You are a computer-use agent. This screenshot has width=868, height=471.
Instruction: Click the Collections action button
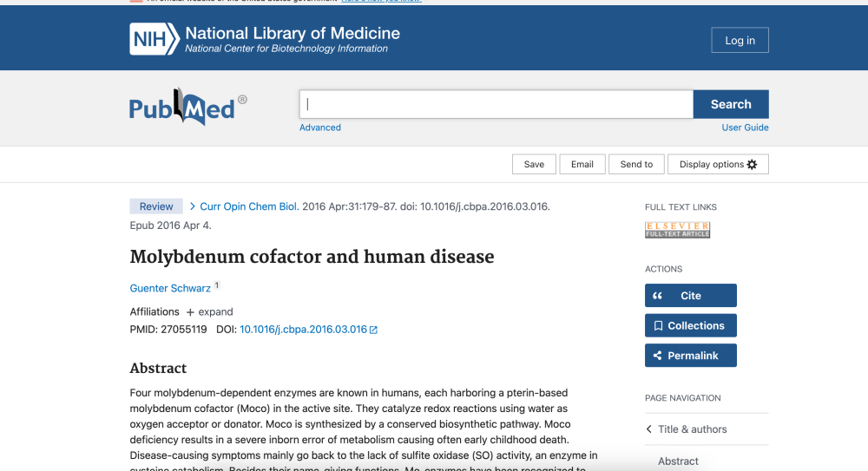coord(691,325)
